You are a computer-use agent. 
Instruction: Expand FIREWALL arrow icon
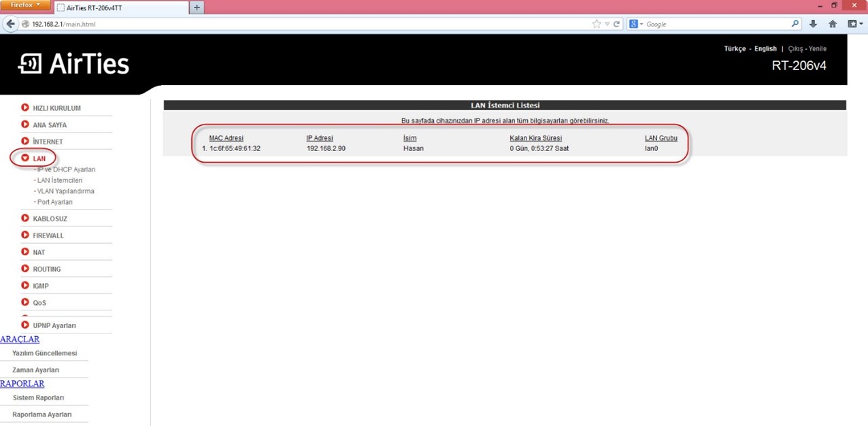(25, 235)
